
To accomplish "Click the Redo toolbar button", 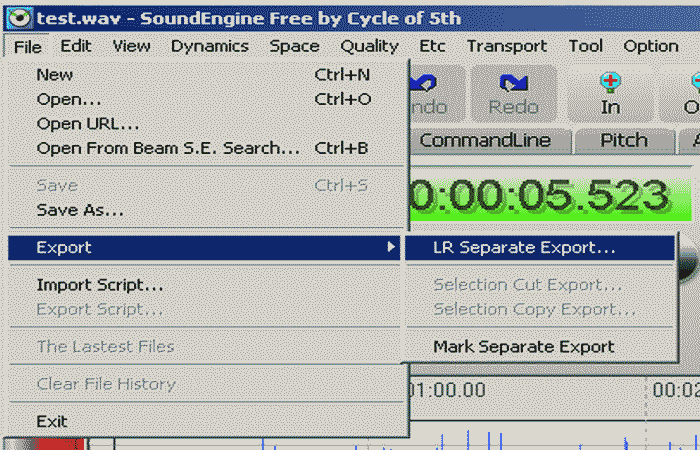I will tap(514, 94).
